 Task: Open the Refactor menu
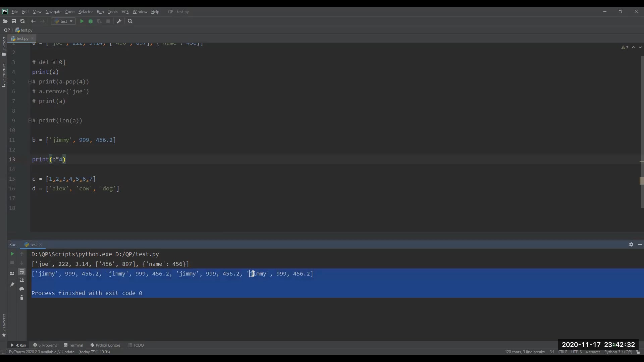pos(86,12)
